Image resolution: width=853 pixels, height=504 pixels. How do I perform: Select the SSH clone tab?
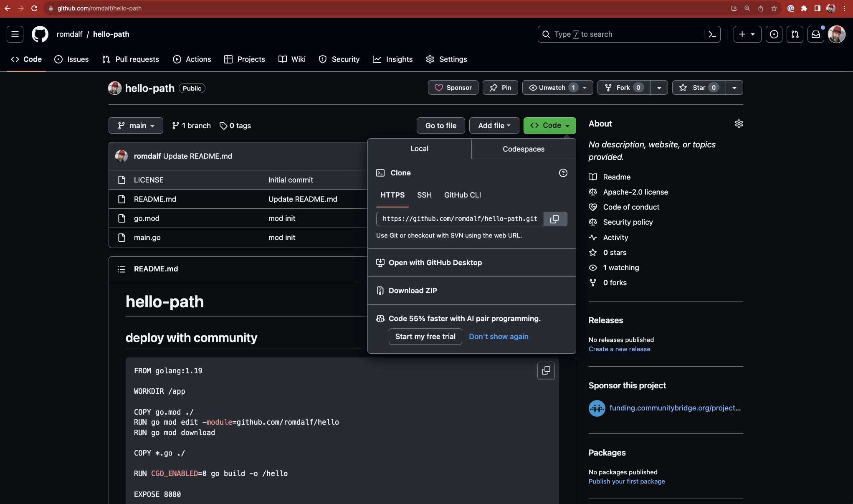tap(424, 195)
